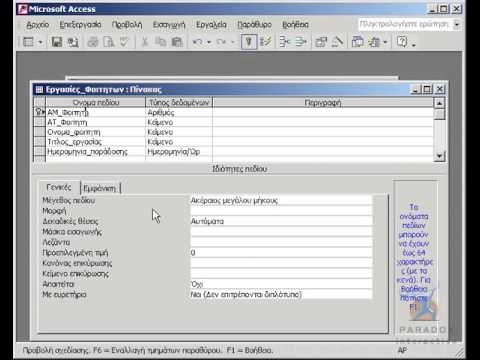Image resolution: width=480 pixels, height=360 pixels.
Task: Click the row selector of ΑΤ_Φοιτητή
Action: pyautogui.click(x=40, y=122)
